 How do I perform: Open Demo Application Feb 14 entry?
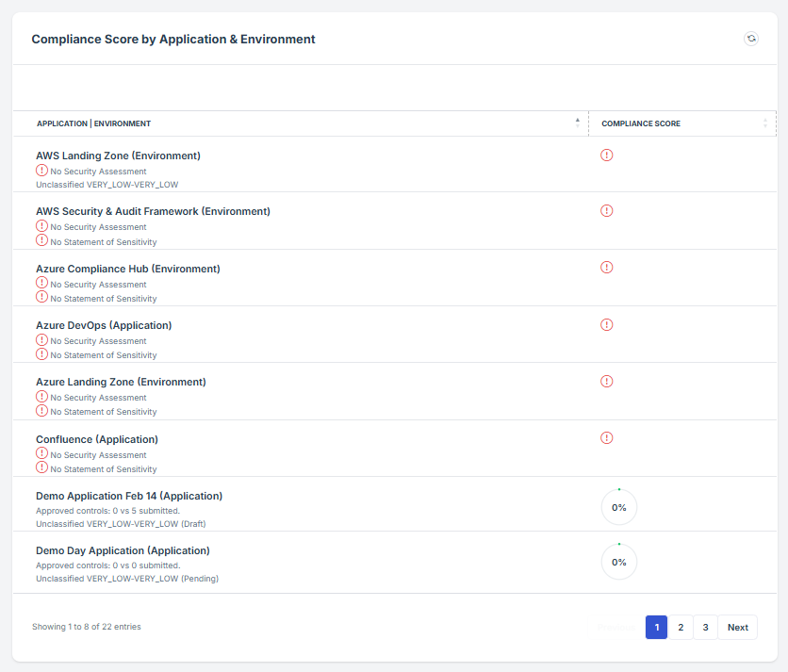tap(129, 496)
